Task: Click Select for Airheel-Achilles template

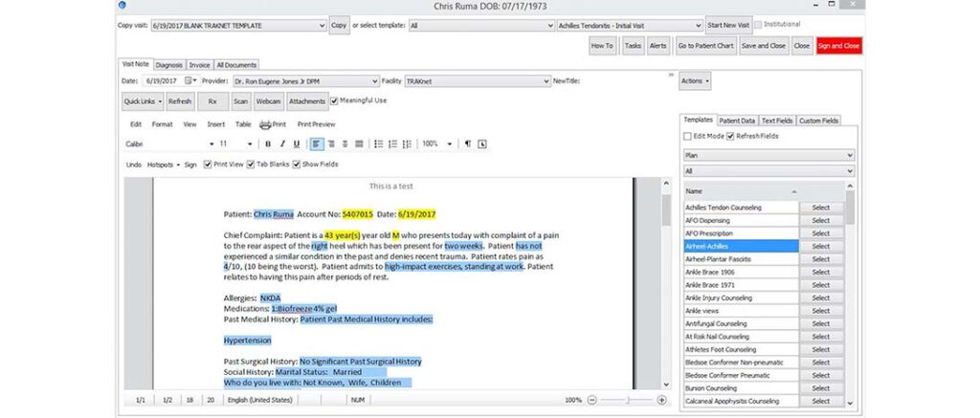Action: tap(820, 246)
